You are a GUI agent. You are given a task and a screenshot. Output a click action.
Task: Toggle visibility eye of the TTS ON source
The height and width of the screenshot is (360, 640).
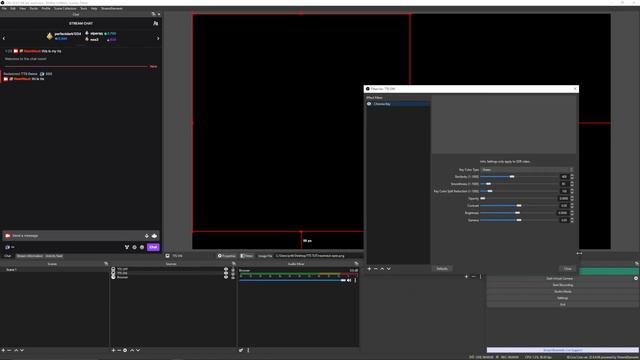pyautogui.click(x=226, y=273)
